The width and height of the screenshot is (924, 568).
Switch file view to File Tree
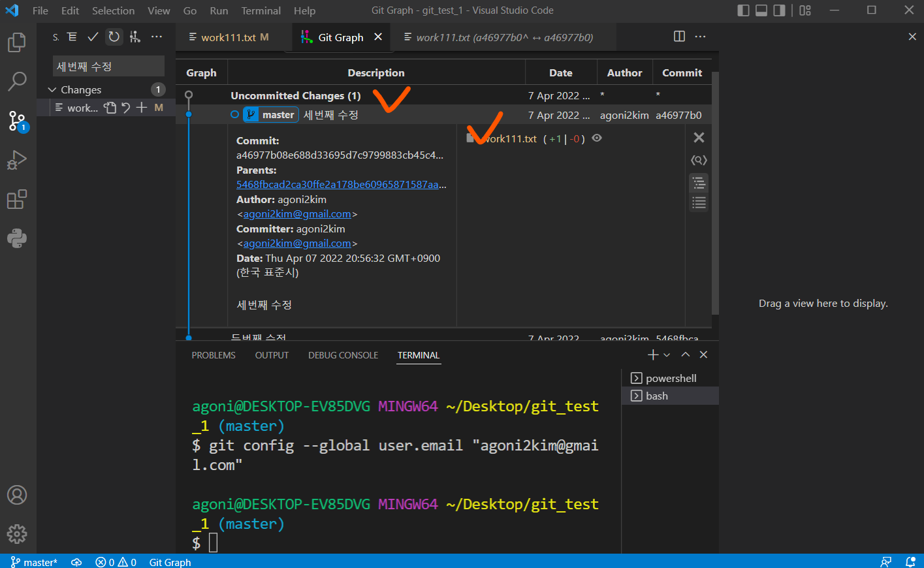pos(699,183)
